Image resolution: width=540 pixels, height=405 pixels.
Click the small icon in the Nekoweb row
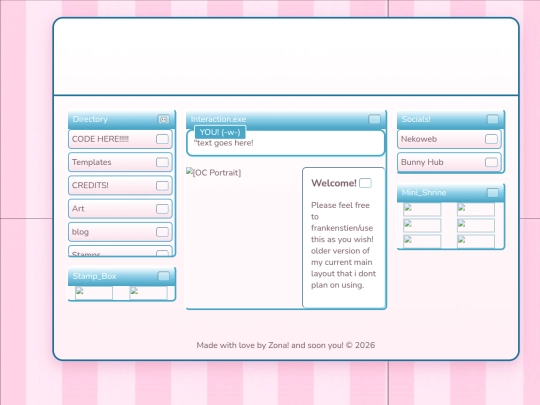tap(491, 139)
